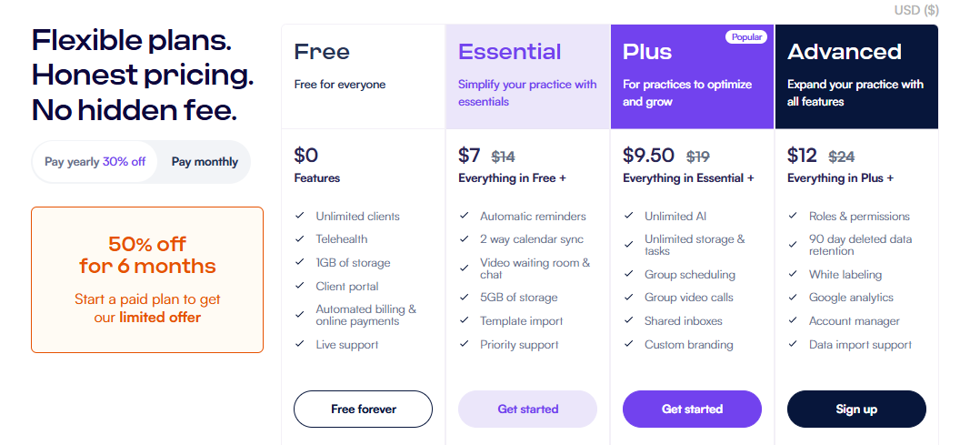Click the checkmark beside Unlimited clients

coord(300,216)
